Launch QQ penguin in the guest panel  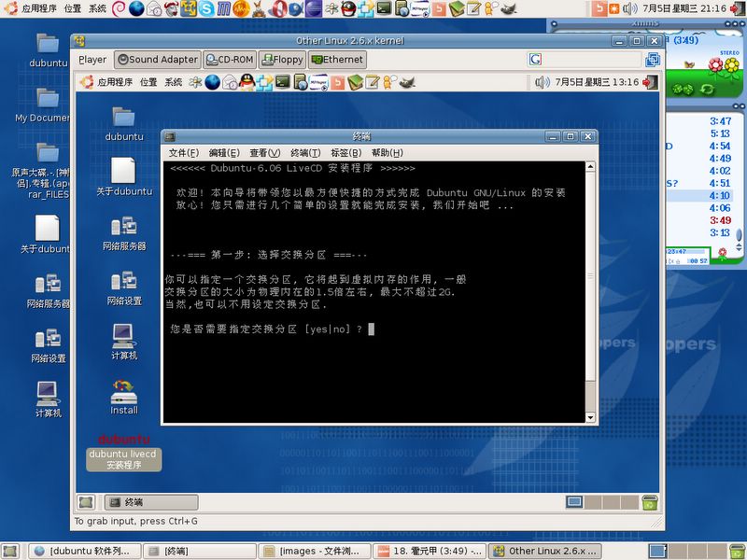tap(247, 82)
